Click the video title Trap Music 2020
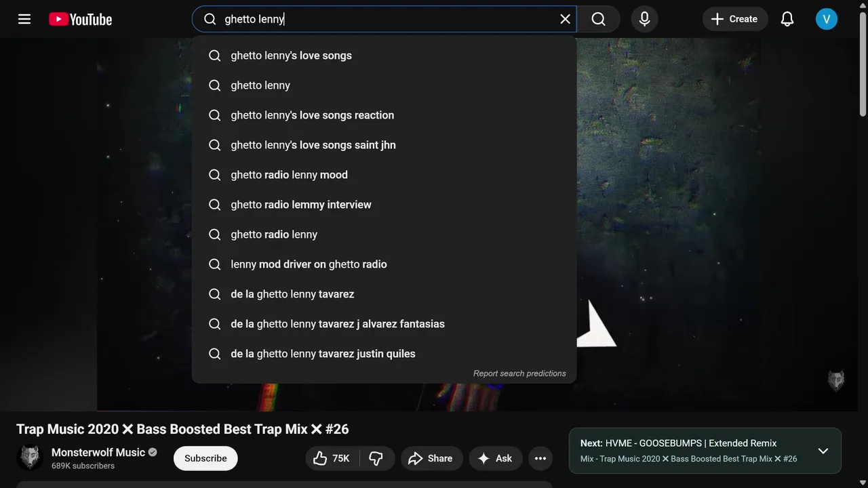 click(182, 429)
